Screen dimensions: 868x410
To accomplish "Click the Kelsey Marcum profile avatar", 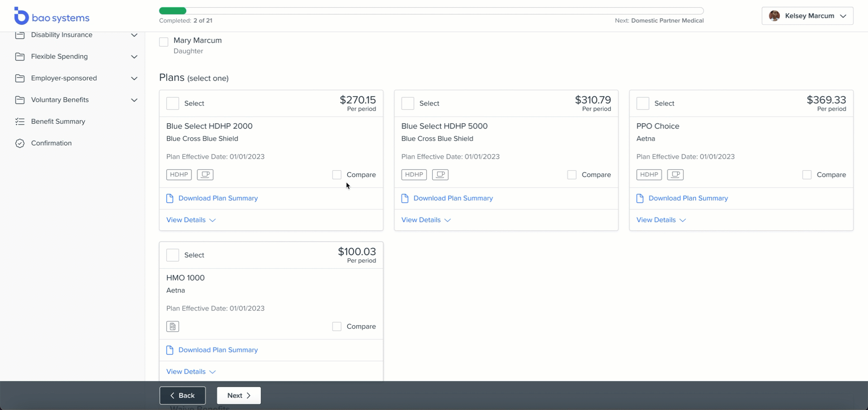I will (774, 16).
